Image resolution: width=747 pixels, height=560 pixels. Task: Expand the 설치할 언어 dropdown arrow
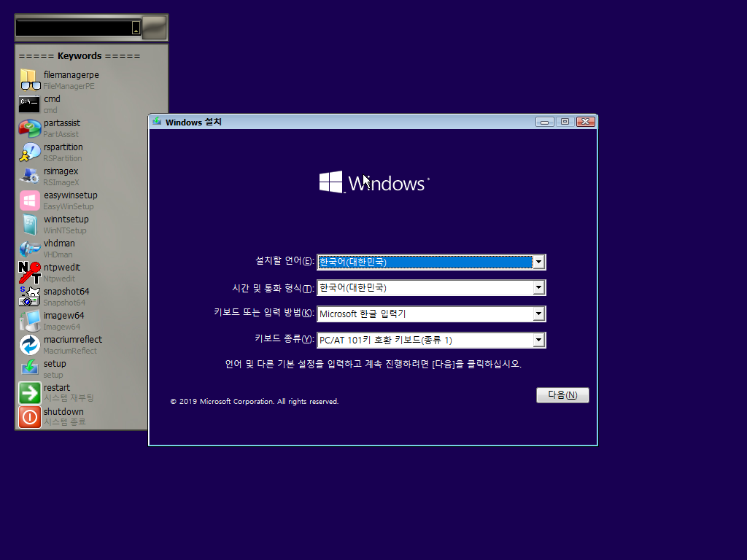pyautogui.click(x=538, y=262)
